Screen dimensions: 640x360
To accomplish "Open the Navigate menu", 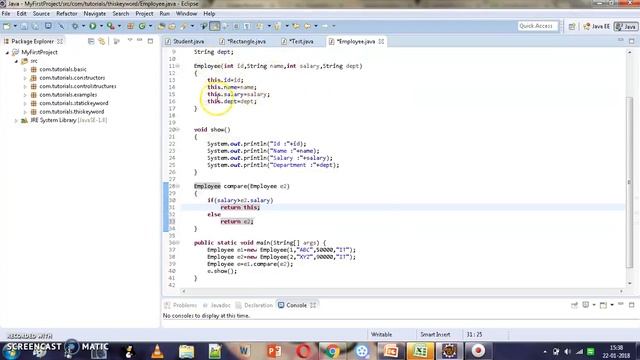I will [95, 13].
